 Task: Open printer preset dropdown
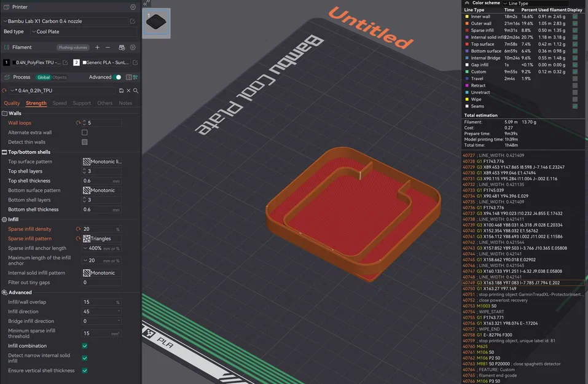click(x=65, y=22)
